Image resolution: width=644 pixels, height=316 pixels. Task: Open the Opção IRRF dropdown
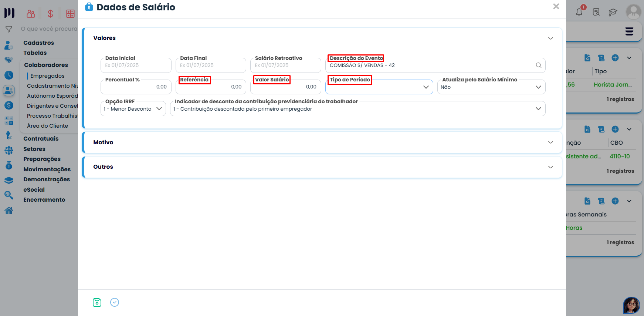tap(133, 109)
